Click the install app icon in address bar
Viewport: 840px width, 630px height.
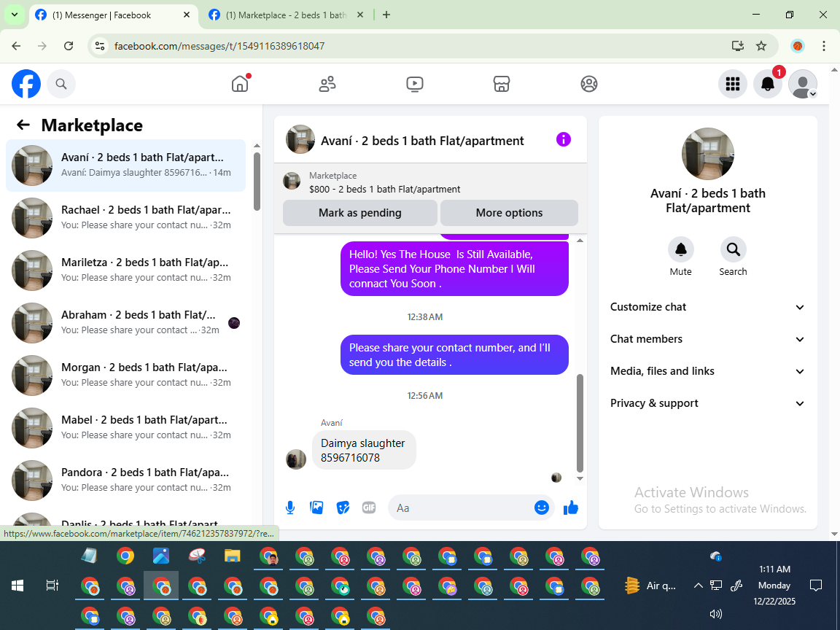pos(738,46)
